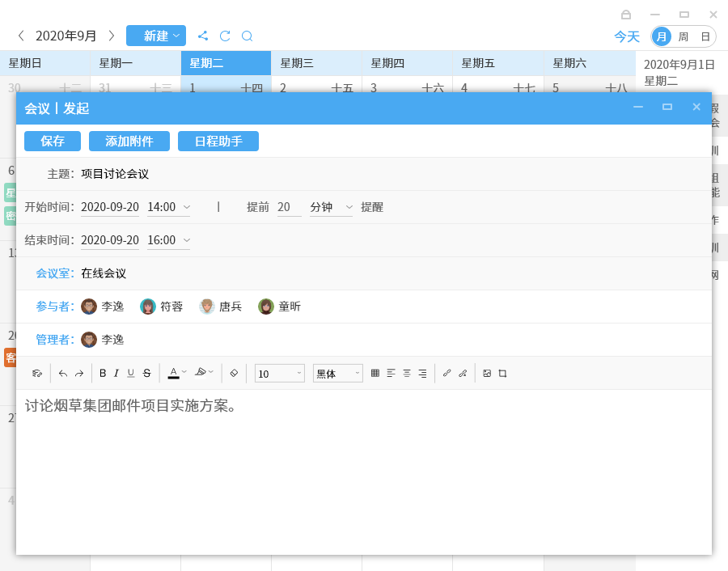Open the font size 10 dropdown
This screenshot has height=571, width=728.
point(279,373)
